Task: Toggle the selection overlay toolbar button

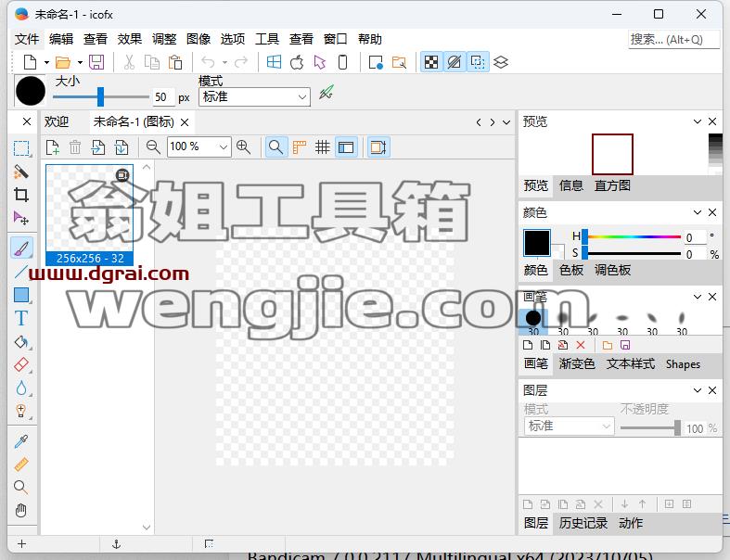Action: (478, 62)
